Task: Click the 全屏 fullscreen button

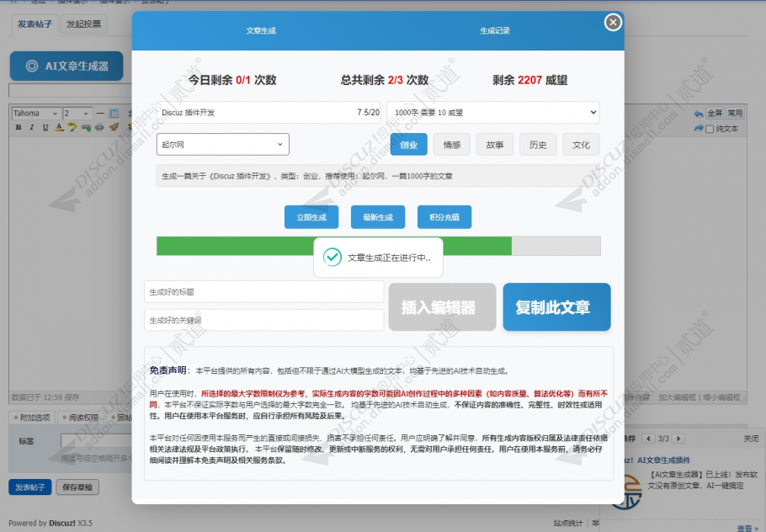Action: 715,114
